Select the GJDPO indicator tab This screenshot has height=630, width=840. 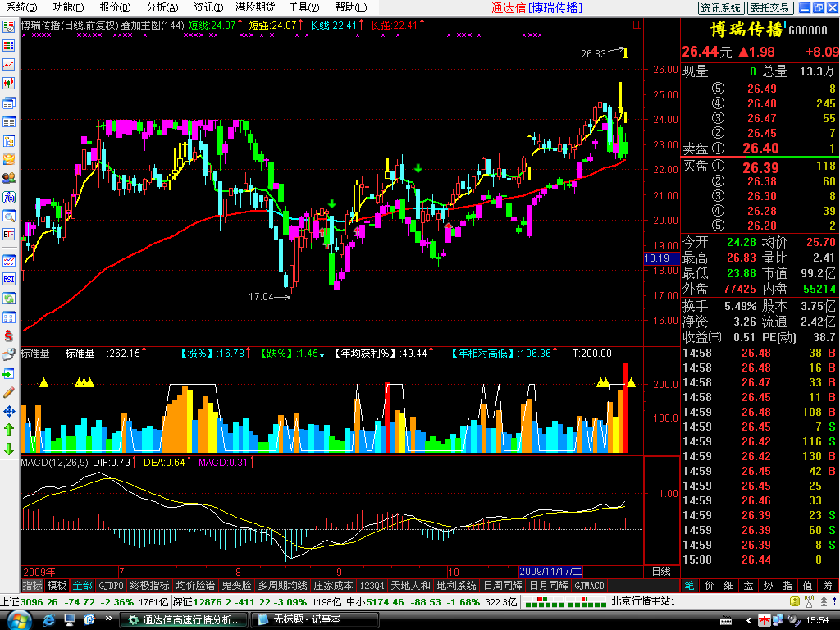[x=111, y=586]
